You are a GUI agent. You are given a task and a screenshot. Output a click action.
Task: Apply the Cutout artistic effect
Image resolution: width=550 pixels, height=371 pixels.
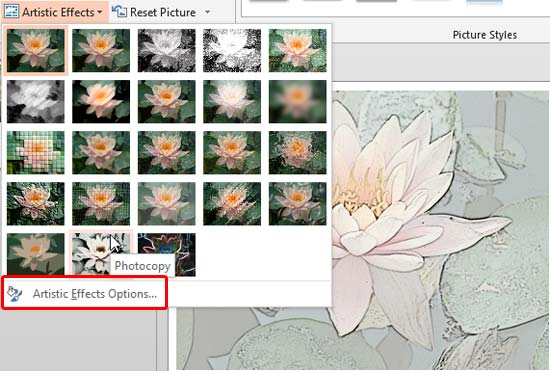click(x=35, y=254)
